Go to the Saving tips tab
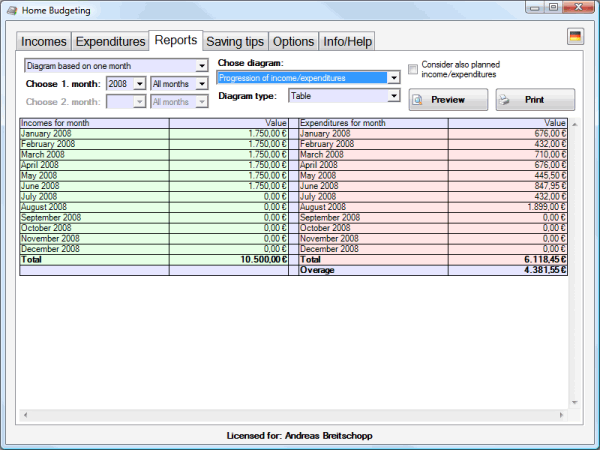The image size is (600, 450). [x=235, y=42]
